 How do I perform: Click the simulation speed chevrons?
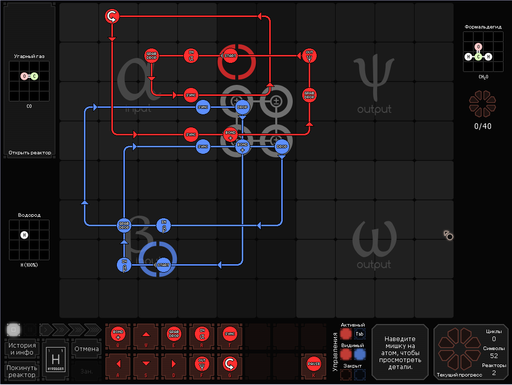pyautogui.click(x=70, y=330)
